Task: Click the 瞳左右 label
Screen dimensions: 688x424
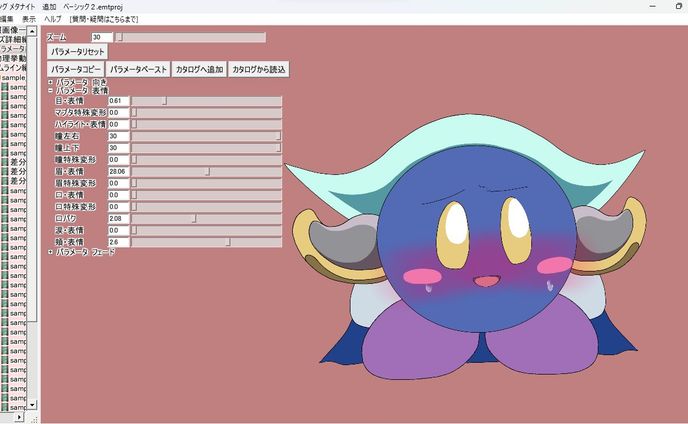Action: [x=67, y=136]
